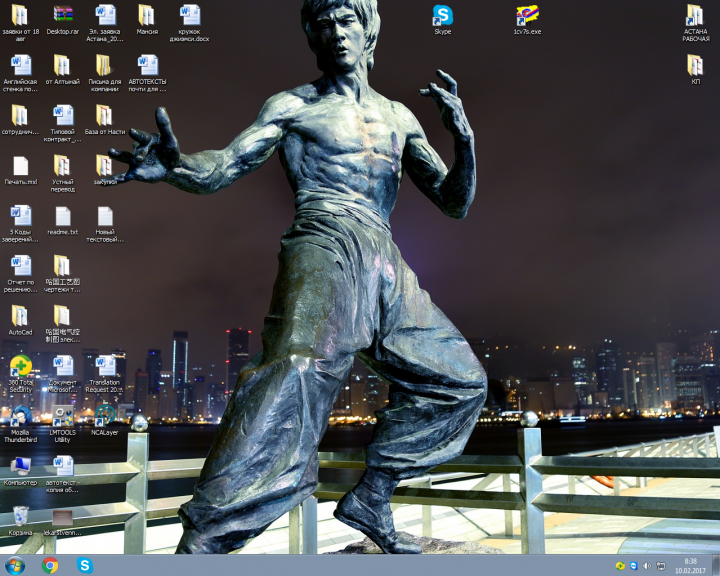Select the 'автотекст - копия об...' document
The width and height of the screenshot is (720, 576).
(62, 474)
